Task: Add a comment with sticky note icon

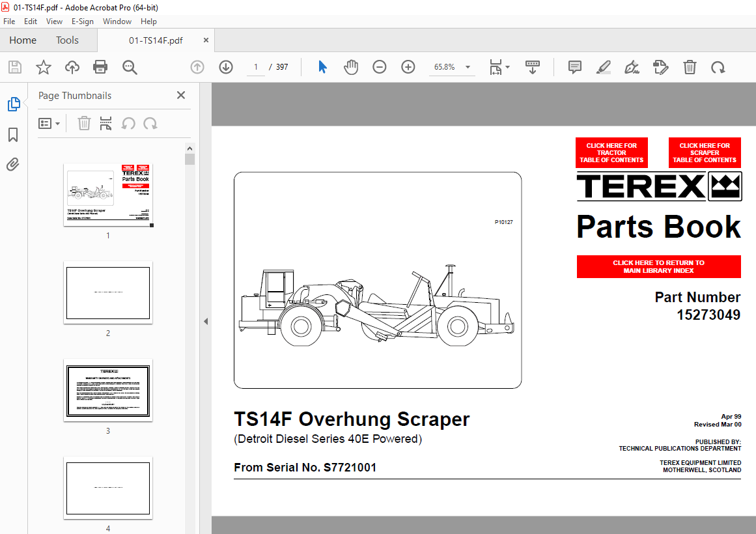Action: pos(575,67)
